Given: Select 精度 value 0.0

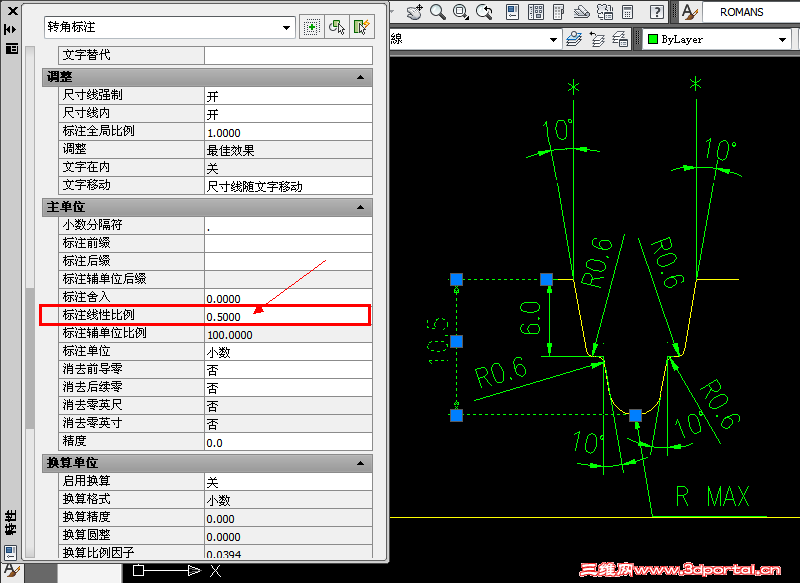Looking at the screenshot, I should click(288, 442).
